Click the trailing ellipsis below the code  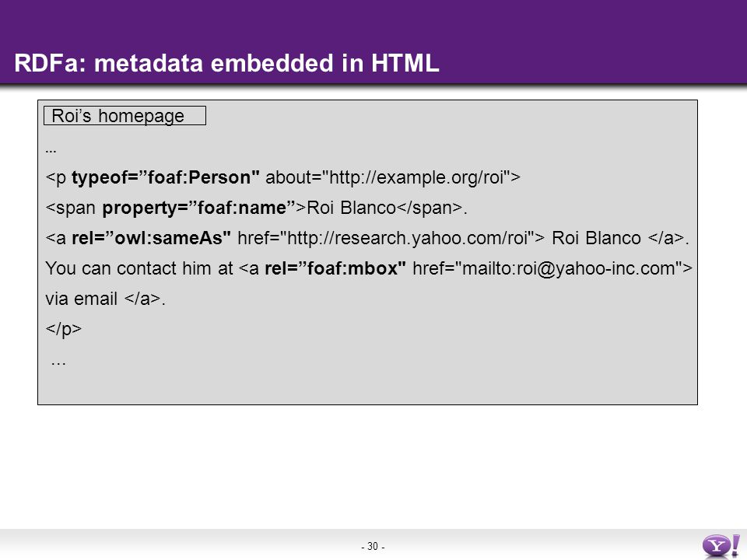(58, 363)
